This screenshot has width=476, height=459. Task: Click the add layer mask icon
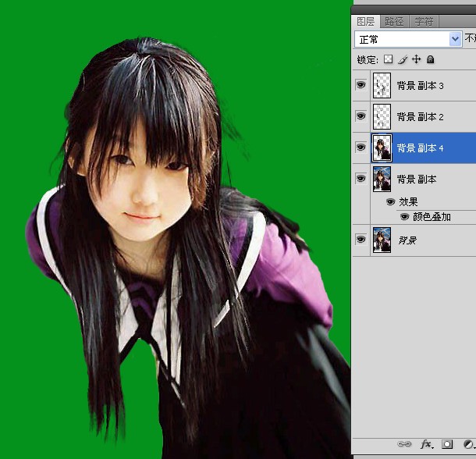click(447, 444)
